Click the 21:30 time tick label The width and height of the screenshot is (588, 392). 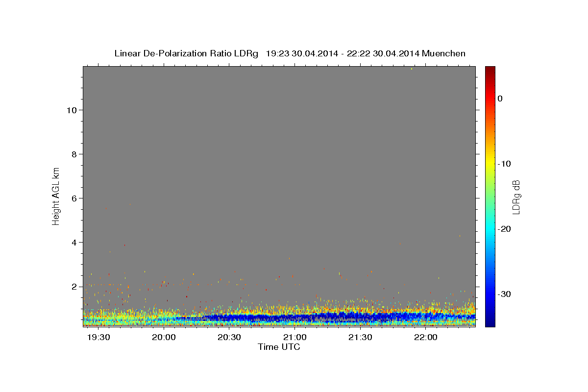point(361,338)
